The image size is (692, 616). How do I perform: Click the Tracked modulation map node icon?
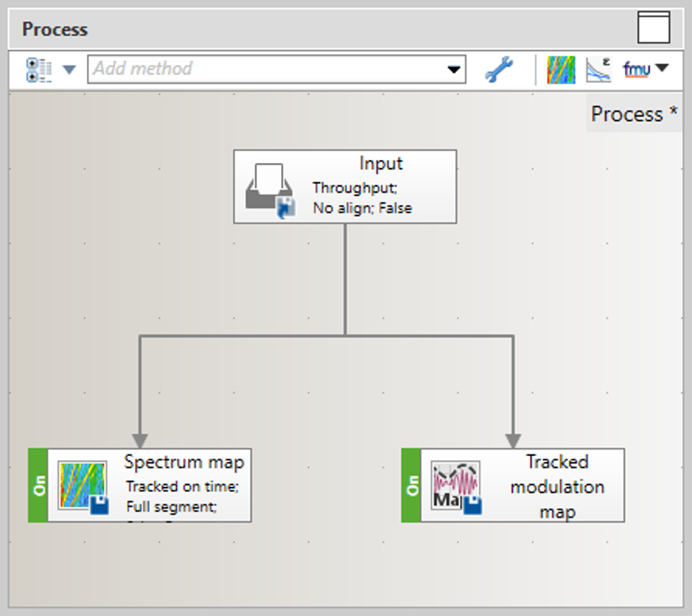[456, 486]
